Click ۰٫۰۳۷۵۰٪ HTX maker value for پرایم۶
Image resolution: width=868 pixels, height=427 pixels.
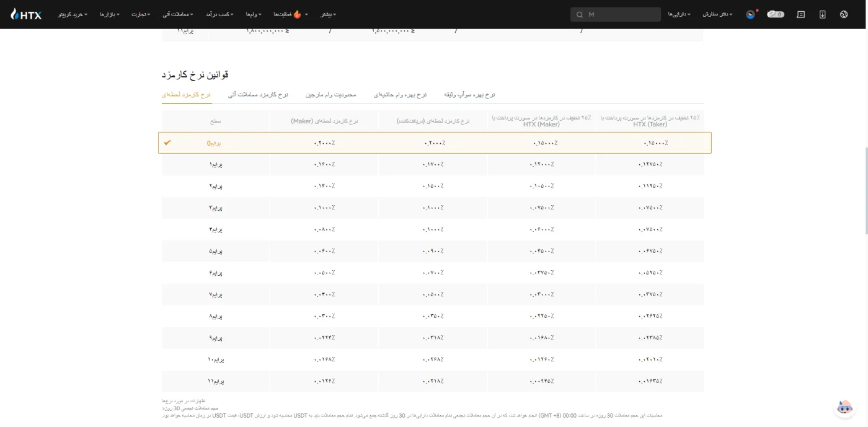[x=541, y=273]
